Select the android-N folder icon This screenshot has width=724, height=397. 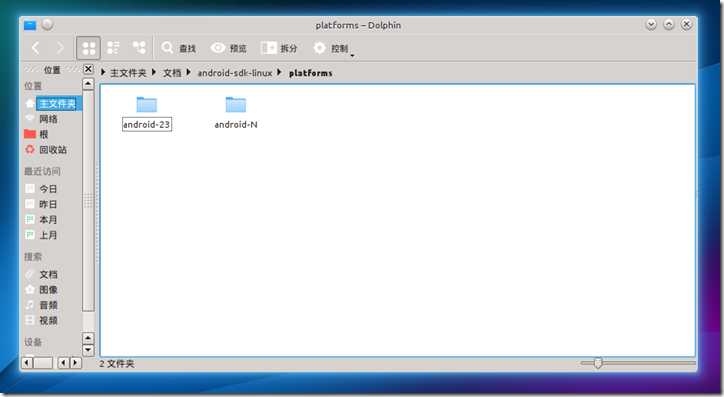click(x=236, y=104)
